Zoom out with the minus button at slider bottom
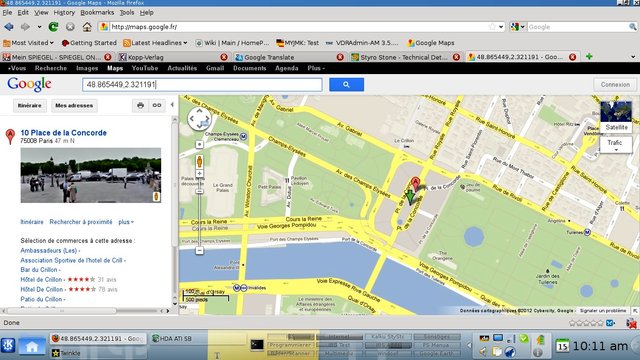 [x=199, y=250]
